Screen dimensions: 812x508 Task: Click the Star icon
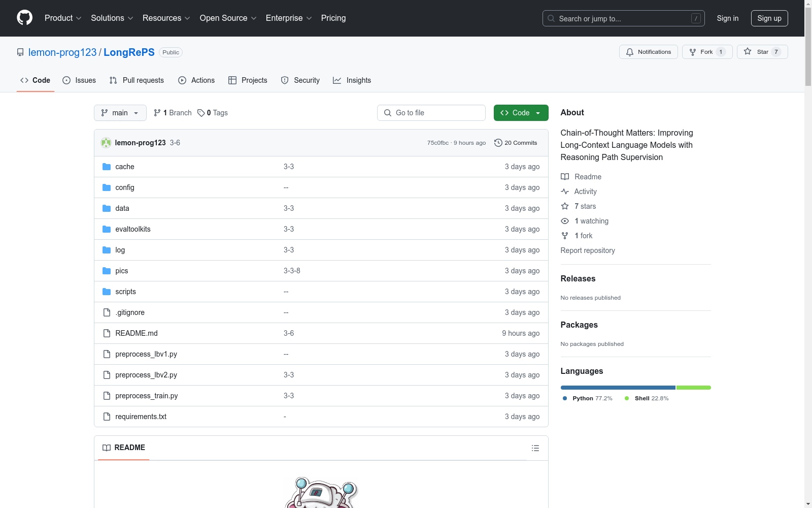point(748,51)
